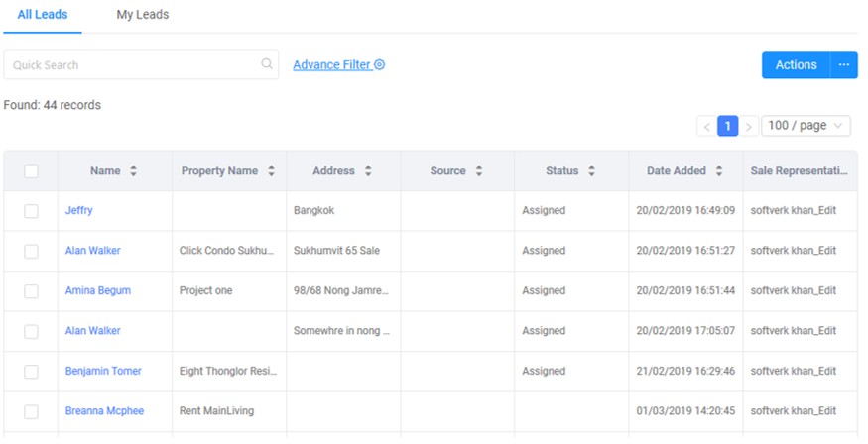
Task: Open the 100 / page dropdown
Action: [x=806, y=126]
